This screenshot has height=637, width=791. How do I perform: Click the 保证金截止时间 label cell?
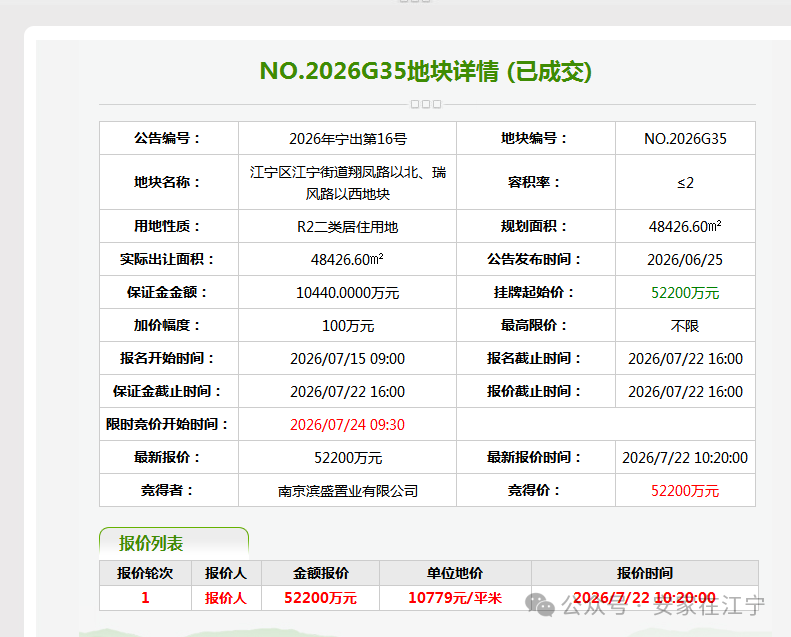point(169,391)
